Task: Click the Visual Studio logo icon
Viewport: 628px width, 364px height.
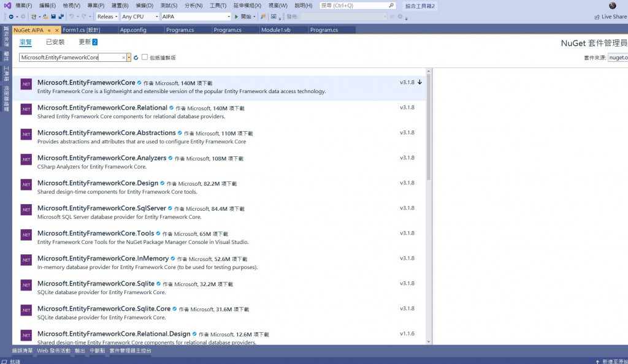Action: 7,6
